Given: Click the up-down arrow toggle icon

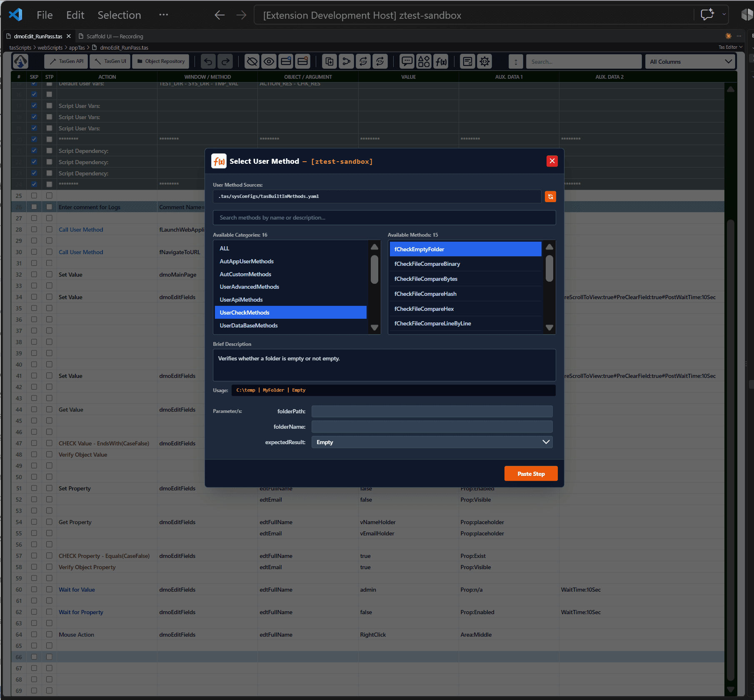Looking at the screenshot, I should pyautogui.click(x=516, y=62).
